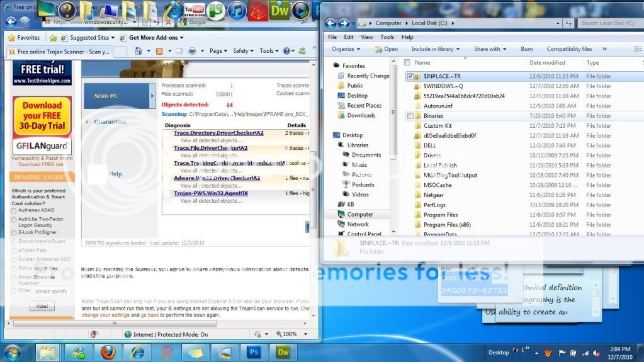This screenshot has width=644, height=362.
Task: Select AuthLite Two-Factor radio option
Action: pos(14,220)
